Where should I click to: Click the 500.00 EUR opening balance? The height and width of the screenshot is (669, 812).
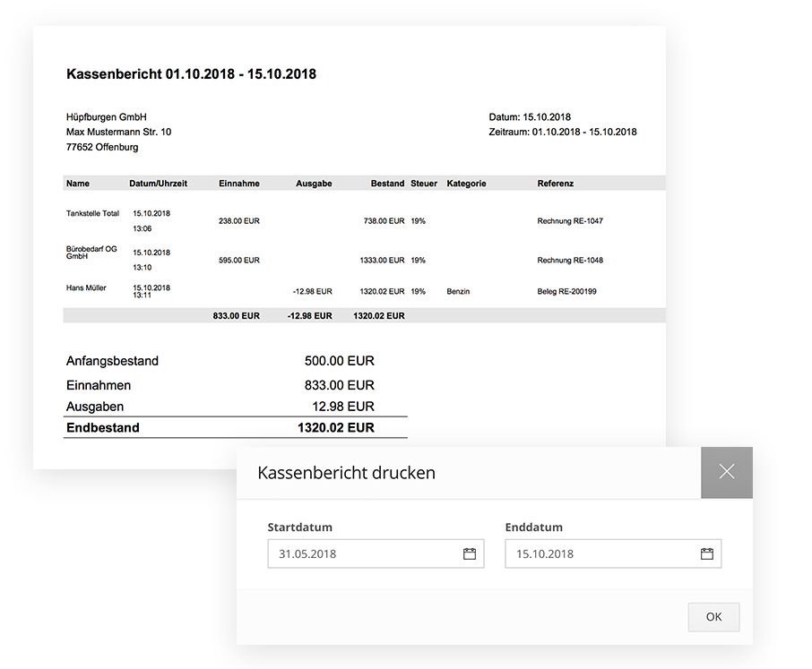pyautogui.click(x=339, y=361)
